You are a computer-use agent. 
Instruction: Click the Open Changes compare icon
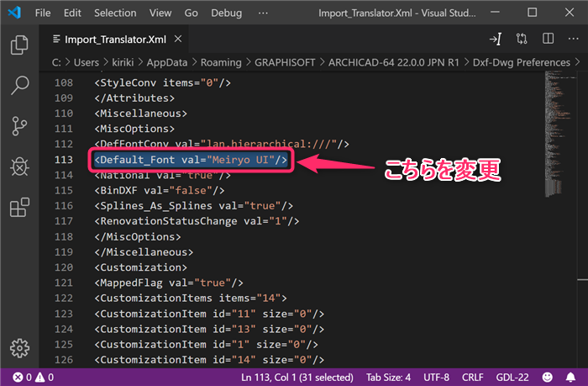[x=522, y=39]
